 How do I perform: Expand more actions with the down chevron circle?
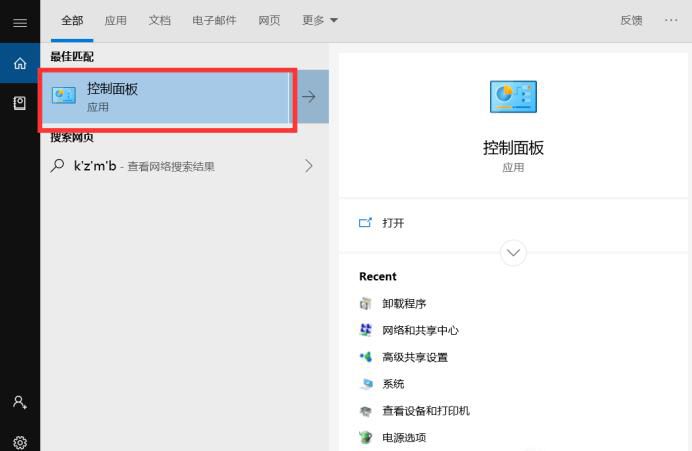click(x=513, y=253)
